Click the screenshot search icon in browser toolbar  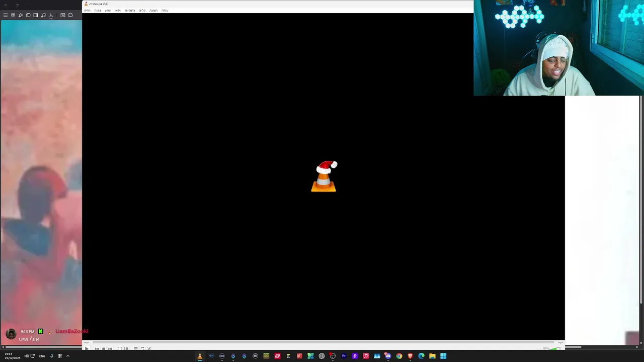63,15
